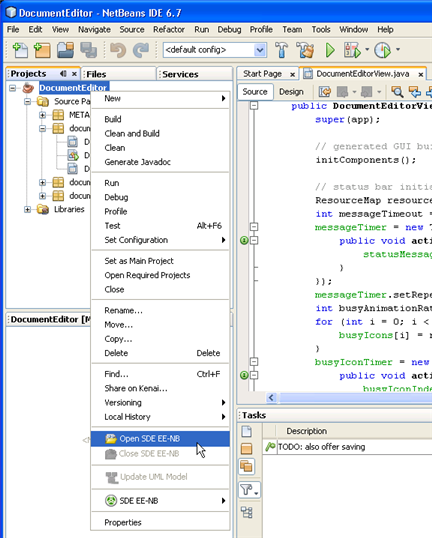The height and width of the screenshot is (538, 432).
Task: Close the Start Page tab
Action: coord(292,74)
